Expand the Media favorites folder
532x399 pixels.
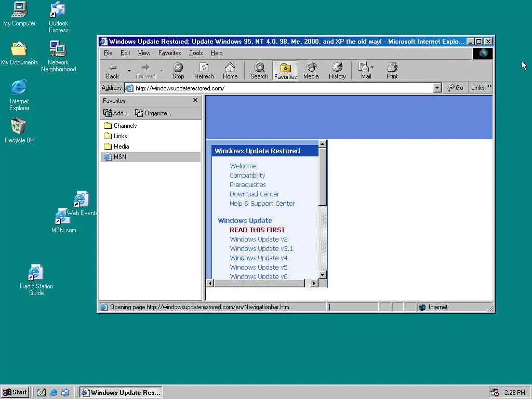[117, 147]
